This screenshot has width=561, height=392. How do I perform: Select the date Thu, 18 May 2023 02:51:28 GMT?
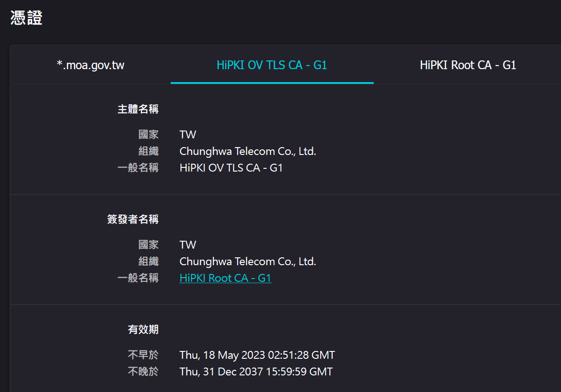[257, 355]
